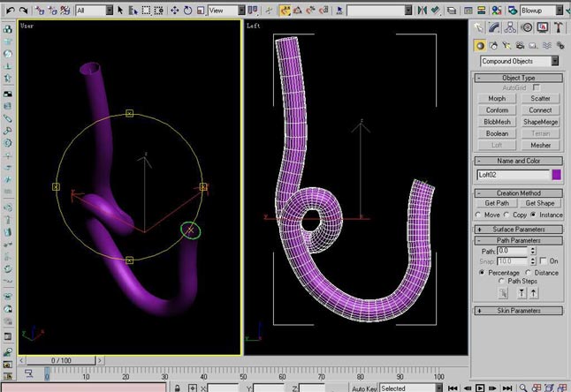Choose the Rectangular Selection Region tool
This screenshot has width=571, height=392.
tap(146, 11)
